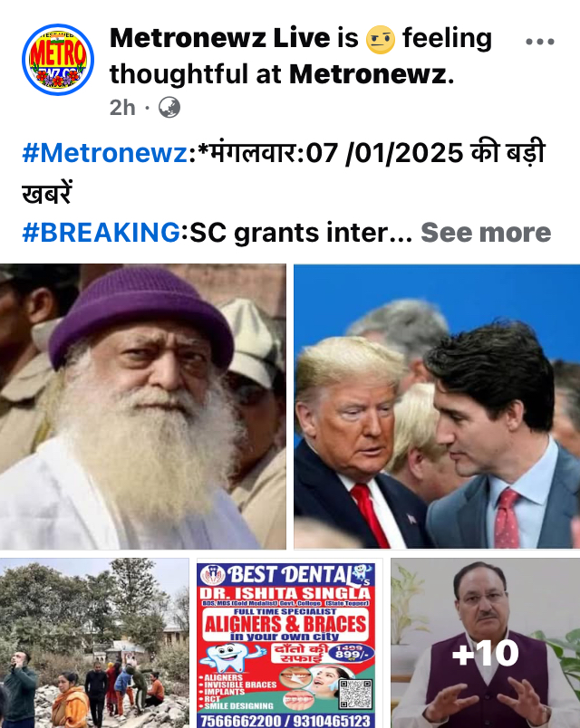Open photo of two suited men talking
The height and width of the screenshot is (728, 580).
[437, 407]
